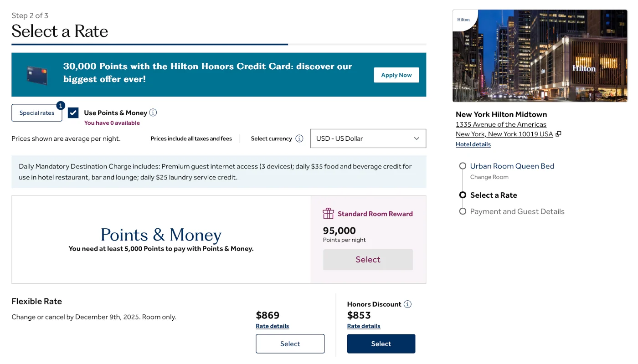
Task: Click the Standard Room Reward label
Action: (375, 214)
